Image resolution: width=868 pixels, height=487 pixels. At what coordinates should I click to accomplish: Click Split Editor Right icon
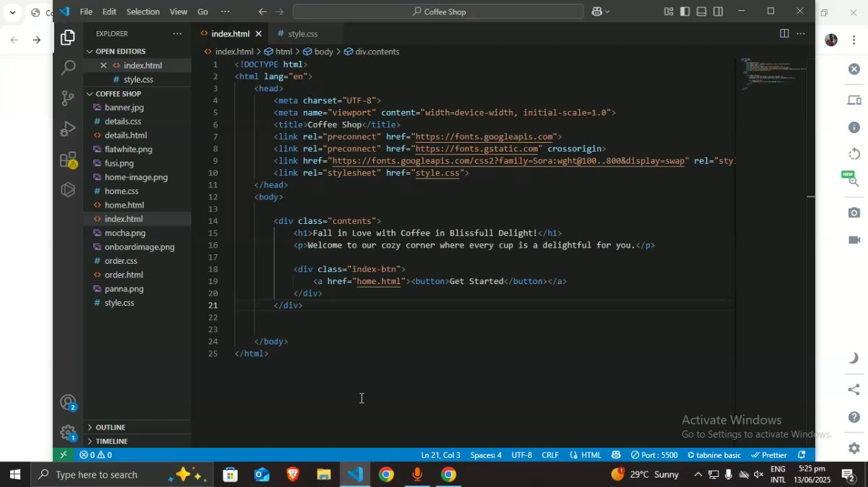784,34
